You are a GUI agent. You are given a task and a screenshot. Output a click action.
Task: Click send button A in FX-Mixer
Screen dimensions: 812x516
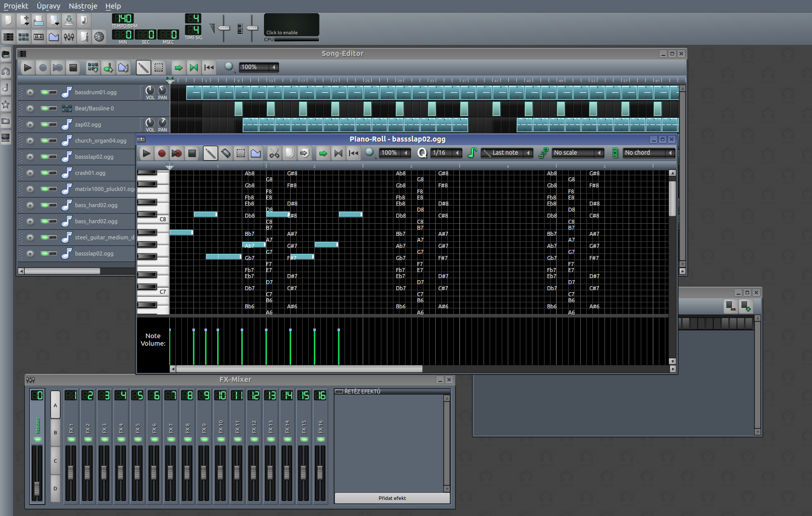pyautogui.click(x=55, y=405)
